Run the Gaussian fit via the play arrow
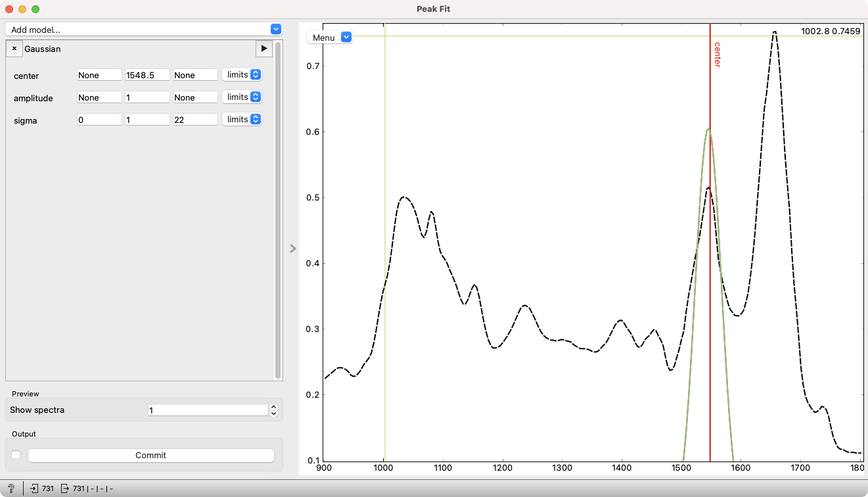This screenshot has height=497, width=868. tap(264, 49)
